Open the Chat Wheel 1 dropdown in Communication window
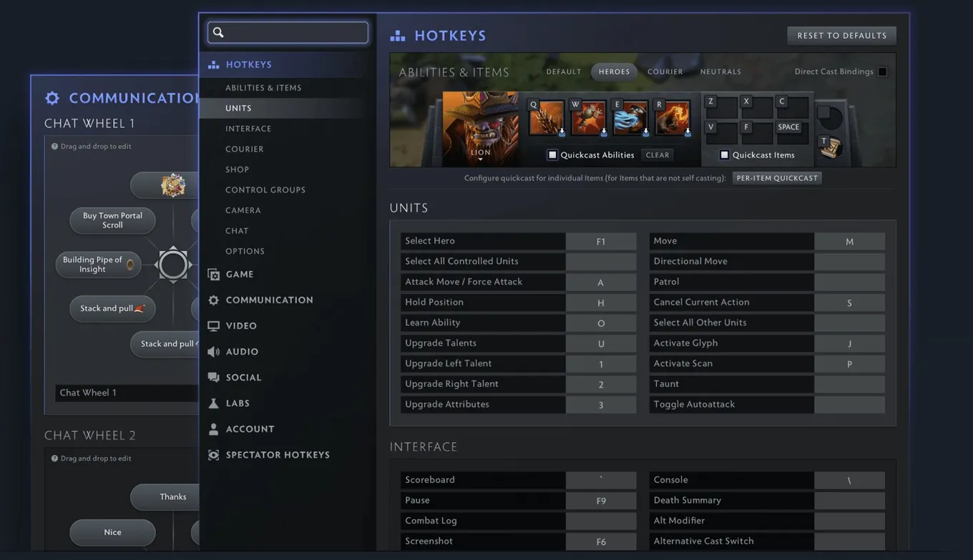 pyautogui.click(x=127, y=393)
